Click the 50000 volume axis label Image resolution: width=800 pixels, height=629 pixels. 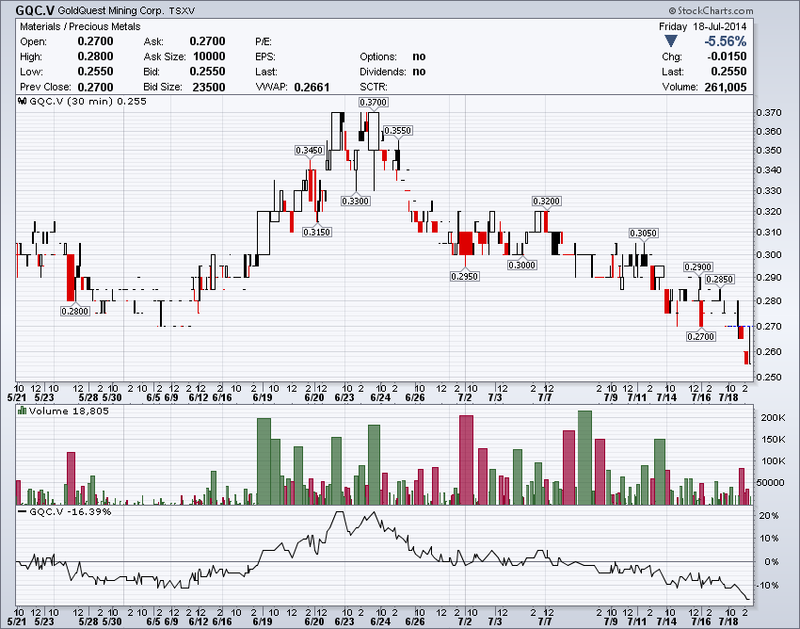pos(770,482)
